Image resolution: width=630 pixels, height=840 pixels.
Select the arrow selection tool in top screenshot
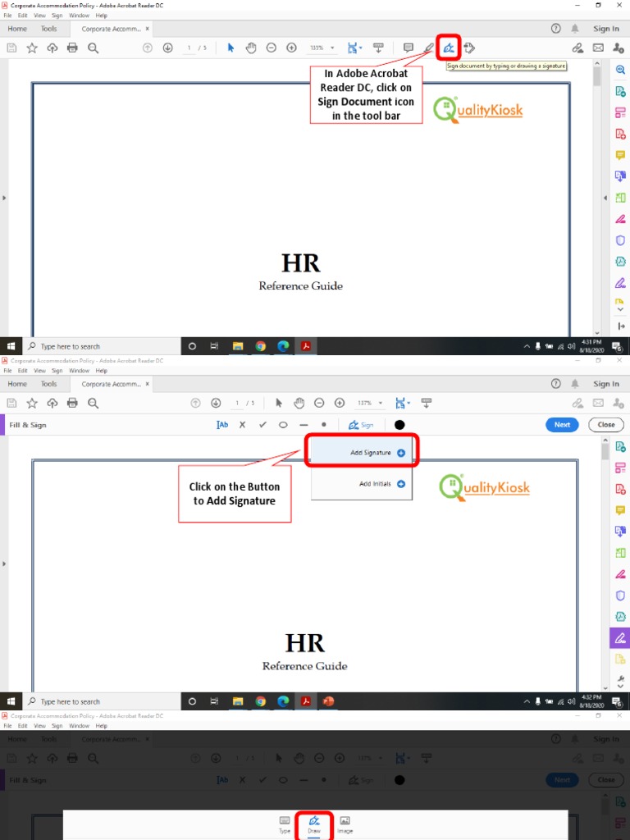point(231,48)
